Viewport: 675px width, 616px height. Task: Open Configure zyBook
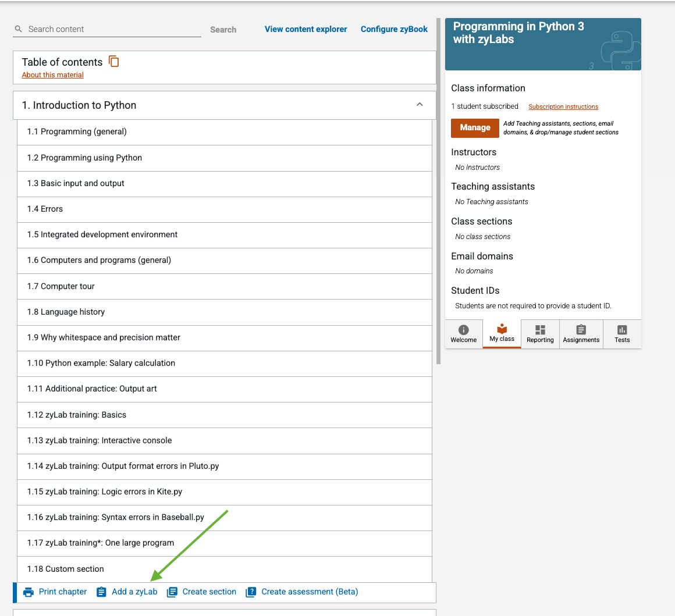[394, 29]
